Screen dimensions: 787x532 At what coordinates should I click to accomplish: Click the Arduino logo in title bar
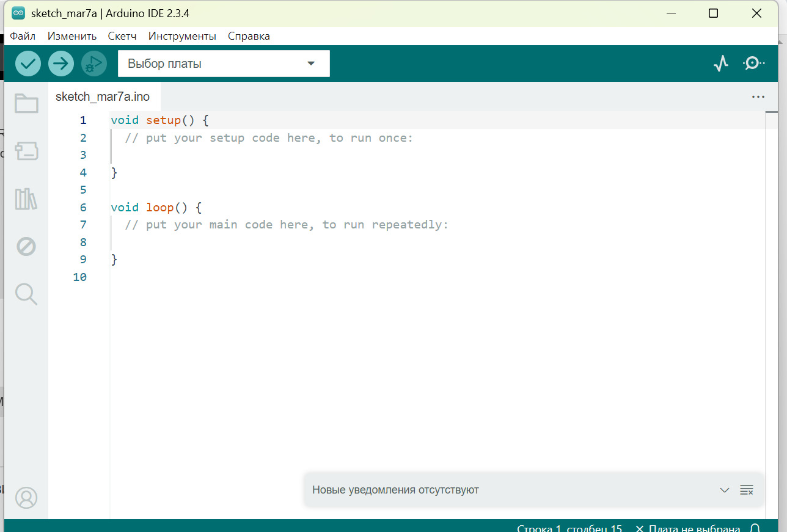coord(18,13)
